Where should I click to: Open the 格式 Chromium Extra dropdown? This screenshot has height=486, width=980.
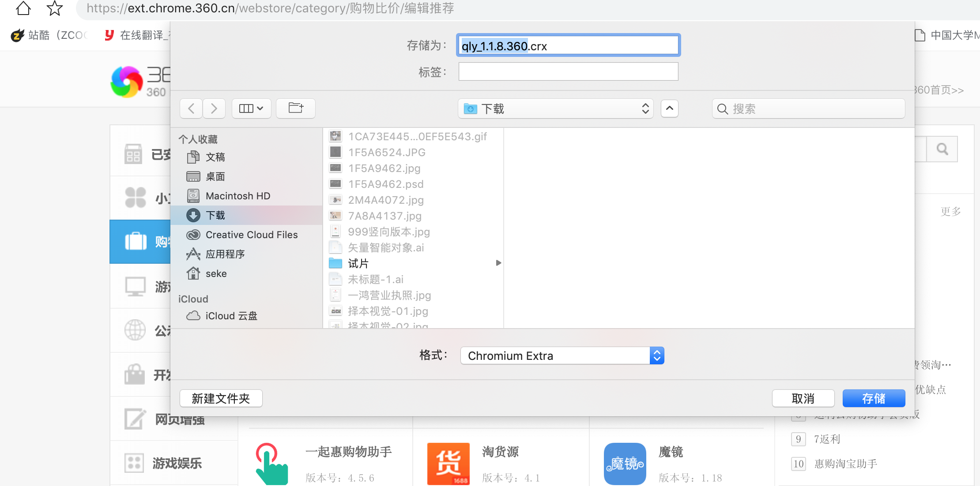click(562, 356)
